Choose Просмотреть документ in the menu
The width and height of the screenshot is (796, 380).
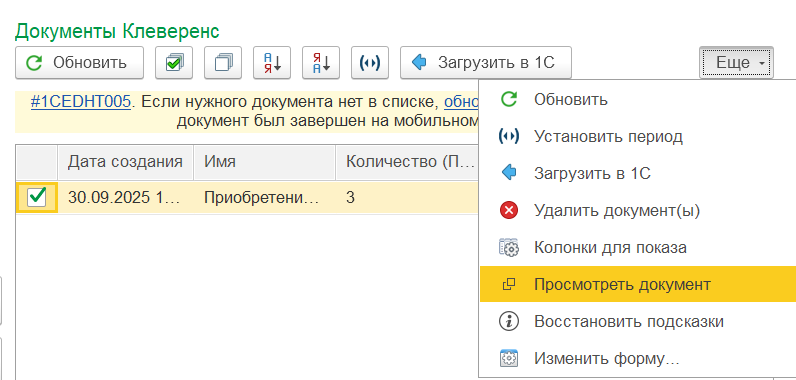click(x=638, y=284)
